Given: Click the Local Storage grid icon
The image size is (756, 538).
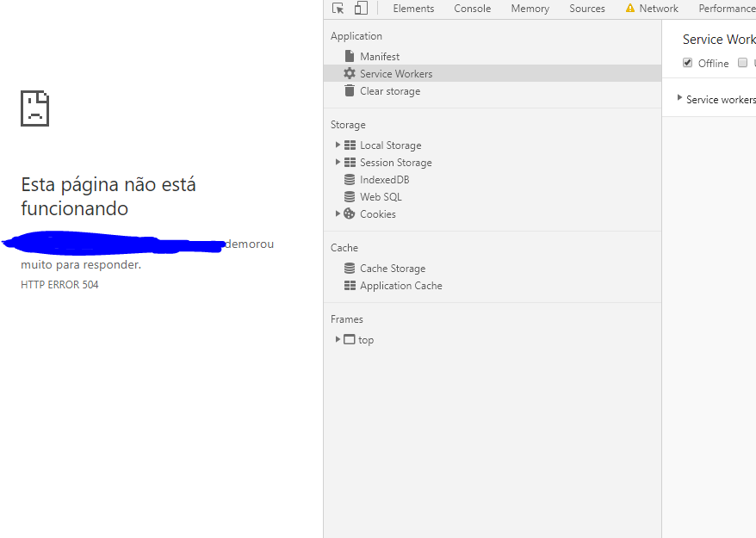Looking at the screenshot, I should (x=350, y=145).
